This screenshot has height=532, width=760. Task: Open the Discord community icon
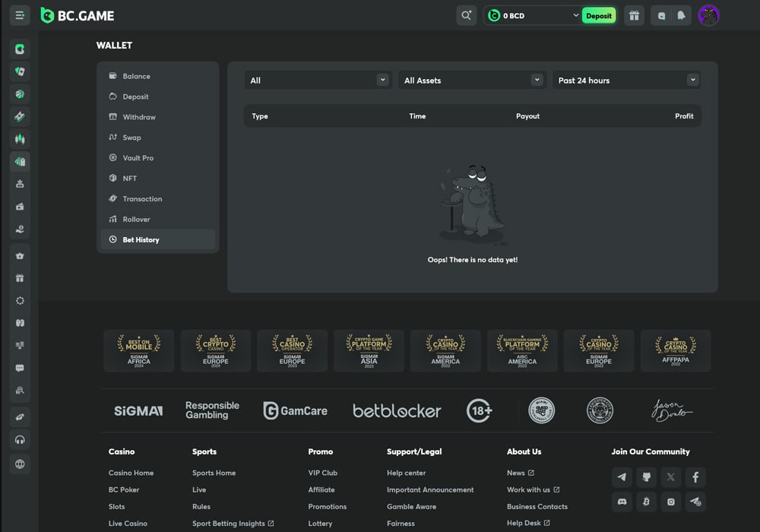click(622, 502)
